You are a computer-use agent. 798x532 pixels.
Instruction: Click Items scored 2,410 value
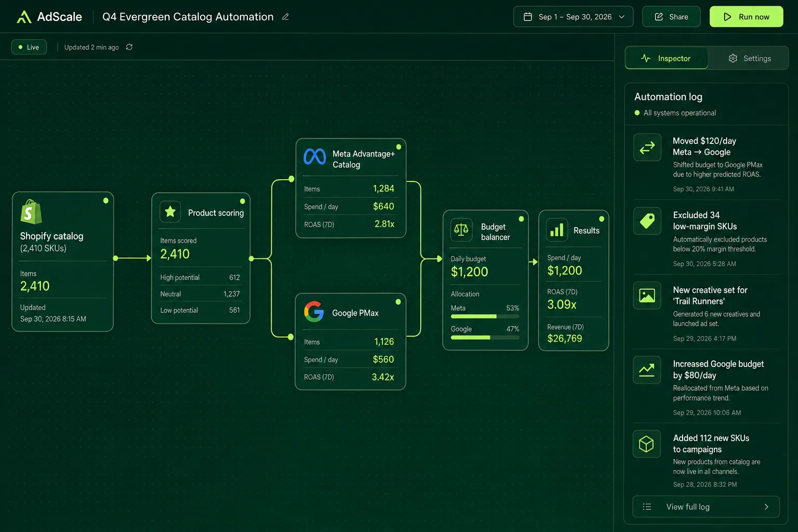[x=175, y=254]
